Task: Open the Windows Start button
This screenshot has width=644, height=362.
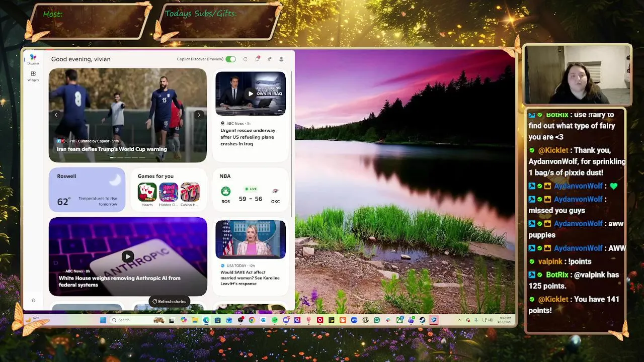Action: point(103,320)
